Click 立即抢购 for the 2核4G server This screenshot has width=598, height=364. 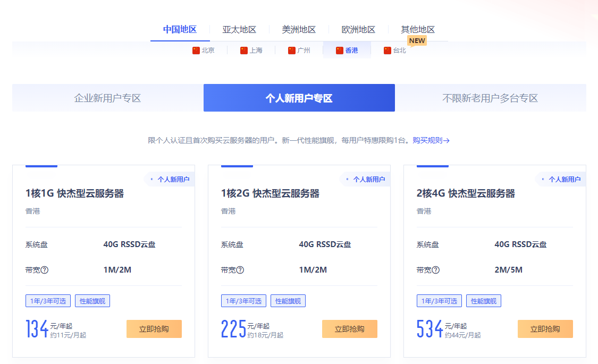click(x=545, y=329)
